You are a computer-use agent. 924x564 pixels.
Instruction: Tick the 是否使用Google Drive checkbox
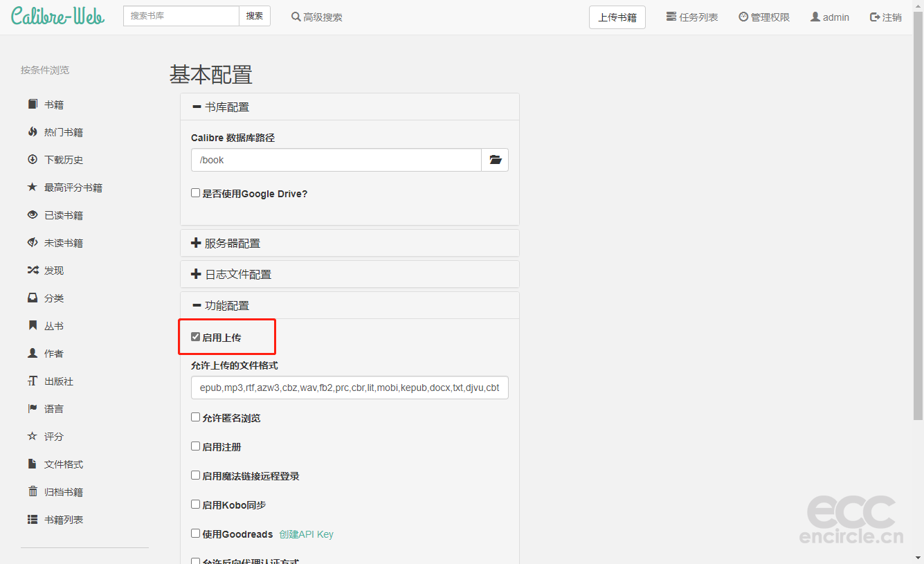196,193
